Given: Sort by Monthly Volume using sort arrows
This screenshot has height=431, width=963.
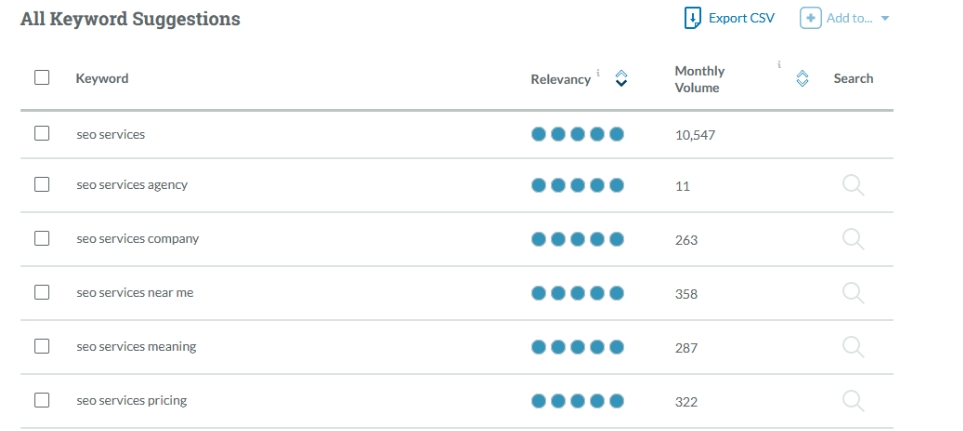Looking at the screenshot, I should [802, 79].
